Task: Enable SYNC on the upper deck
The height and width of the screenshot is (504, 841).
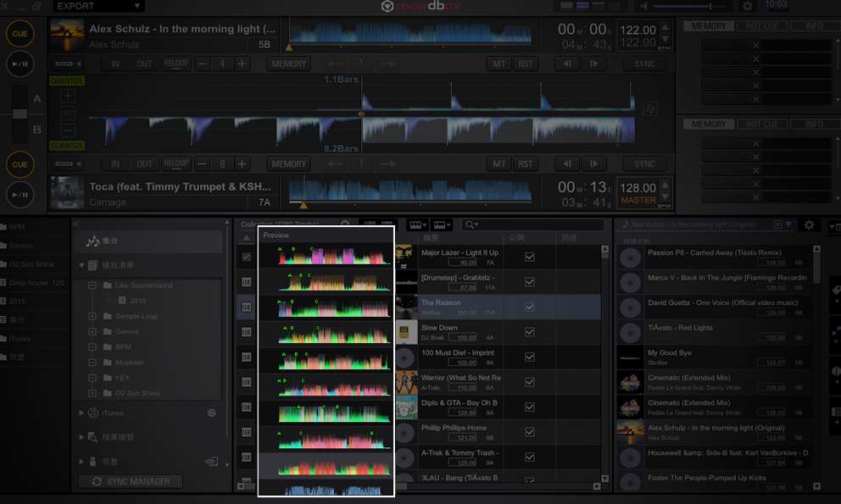Action: click(x=644, y=64)
